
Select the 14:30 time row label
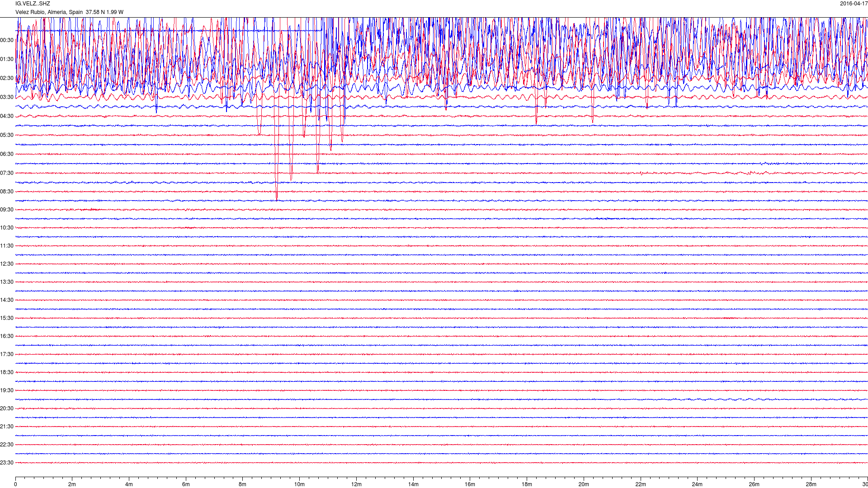pyautogui.click(x=7, y=300)
